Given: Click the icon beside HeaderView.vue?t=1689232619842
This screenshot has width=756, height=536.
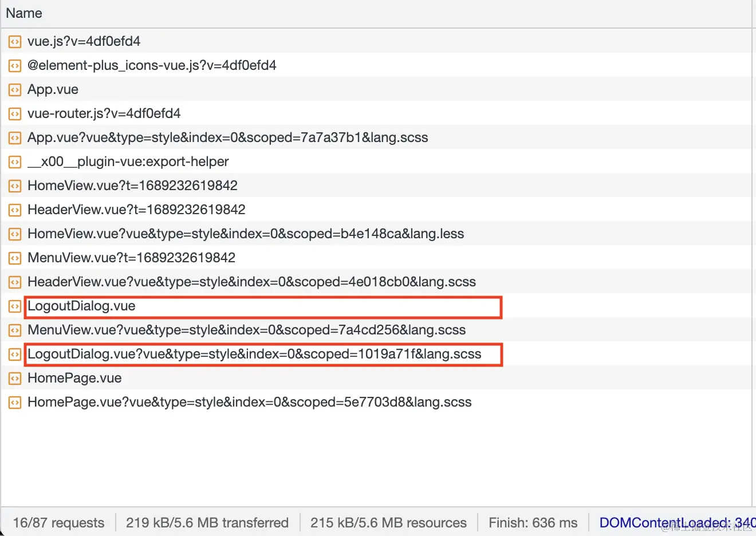Looking at the screenshot, I should (15, 210).
